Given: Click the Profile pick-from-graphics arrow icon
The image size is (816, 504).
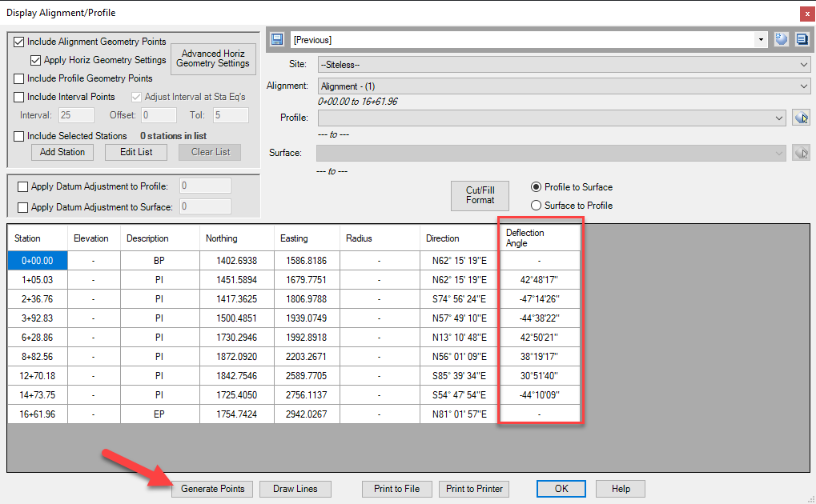Looking at the screenshot, I should tap(802, 117).
